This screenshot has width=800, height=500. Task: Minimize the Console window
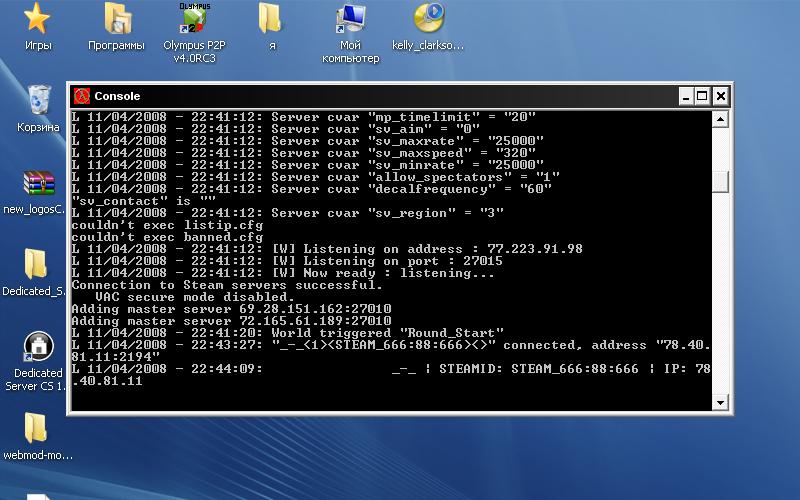coord(686,96)
